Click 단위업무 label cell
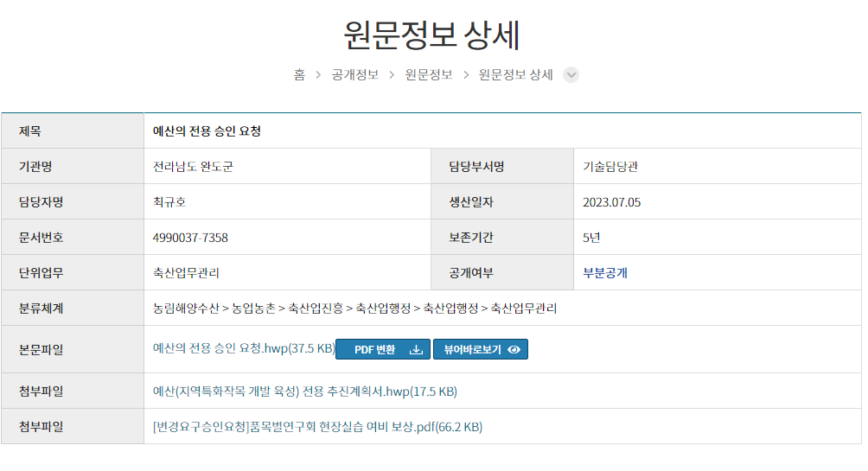The height and width of the screenshot is (471, 868). coord(73,273)
